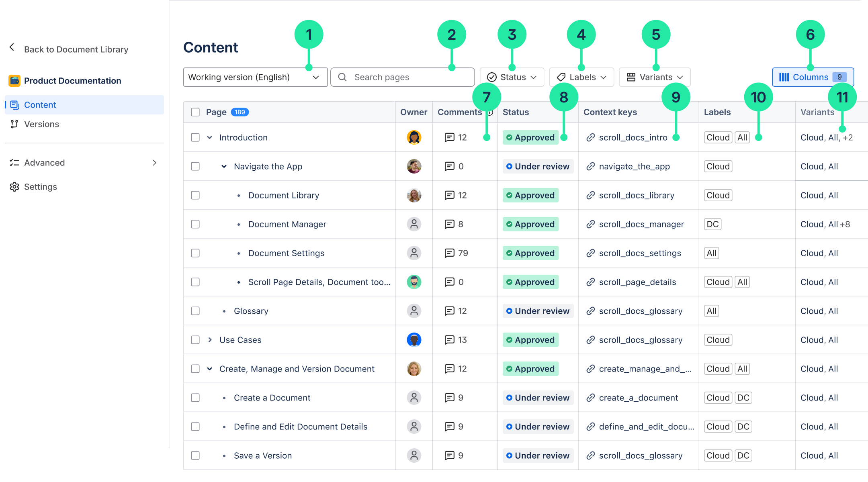Select the Versions branching icon
868x482 pixels.
[x=15, y=124]
